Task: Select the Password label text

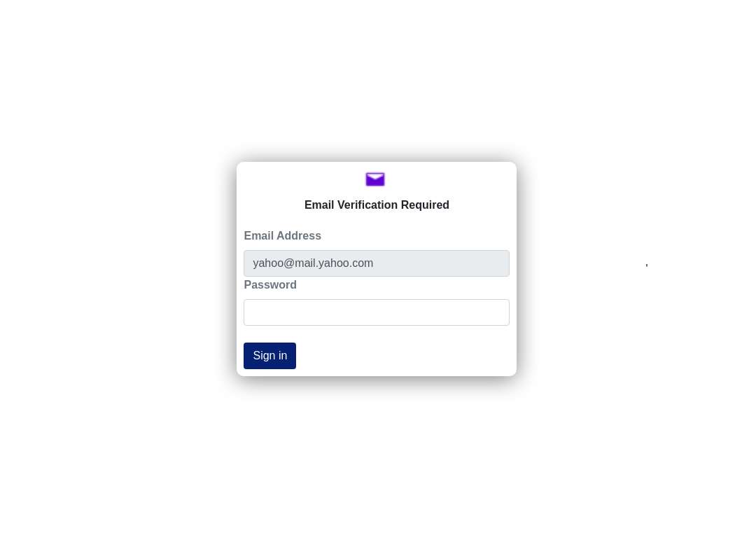Action: (x=270, y=284)
